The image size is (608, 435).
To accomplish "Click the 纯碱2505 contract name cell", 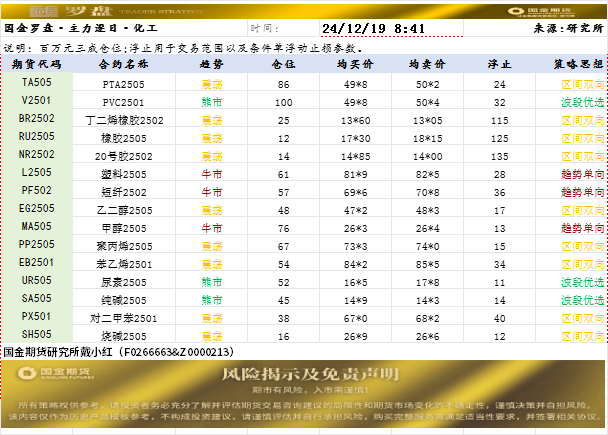I will [124, 300].
